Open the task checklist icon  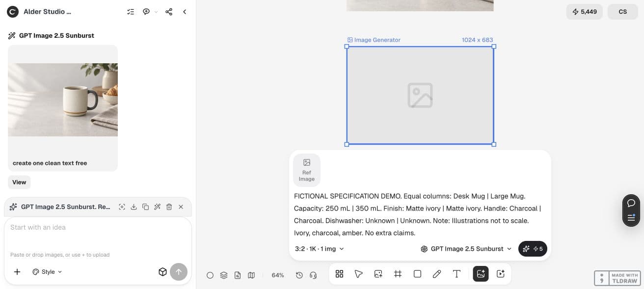pyautogui.click(x=130, y=12)
